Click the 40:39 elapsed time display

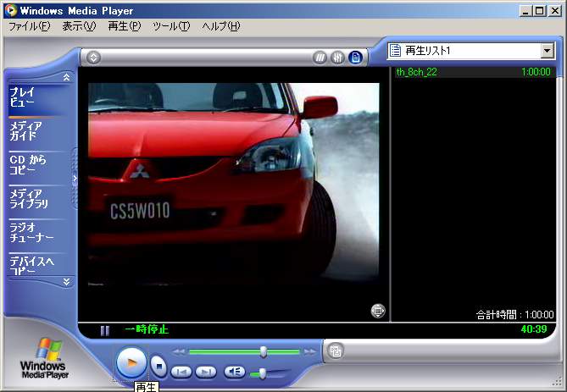pyautogui.click(x=534, y=329)
